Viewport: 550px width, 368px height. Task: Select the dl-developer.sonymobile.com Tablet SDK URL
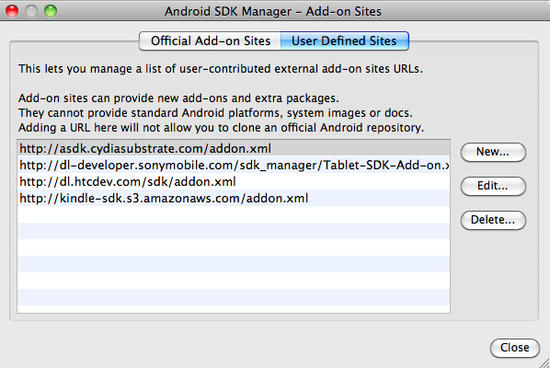tap(234, 165)
